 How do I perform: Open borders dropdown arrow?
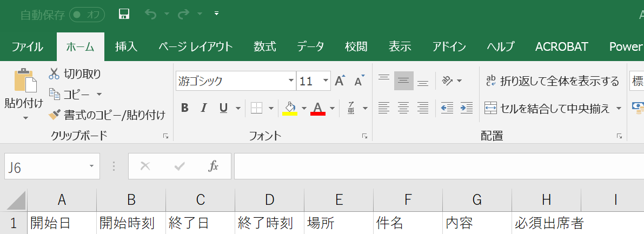point(271,109)
